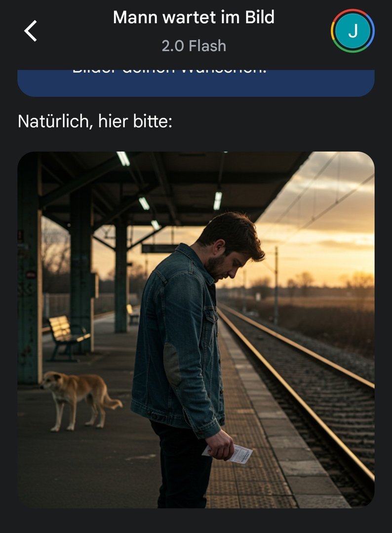Open the J profile avatar
The image size is (392, 533).
click(353, 31)
